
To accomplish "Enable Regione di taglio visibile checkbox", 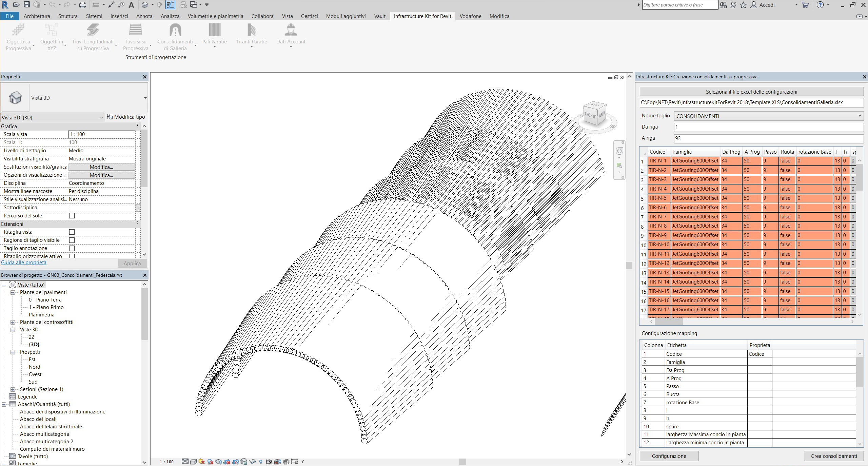I will coord(72,240).
